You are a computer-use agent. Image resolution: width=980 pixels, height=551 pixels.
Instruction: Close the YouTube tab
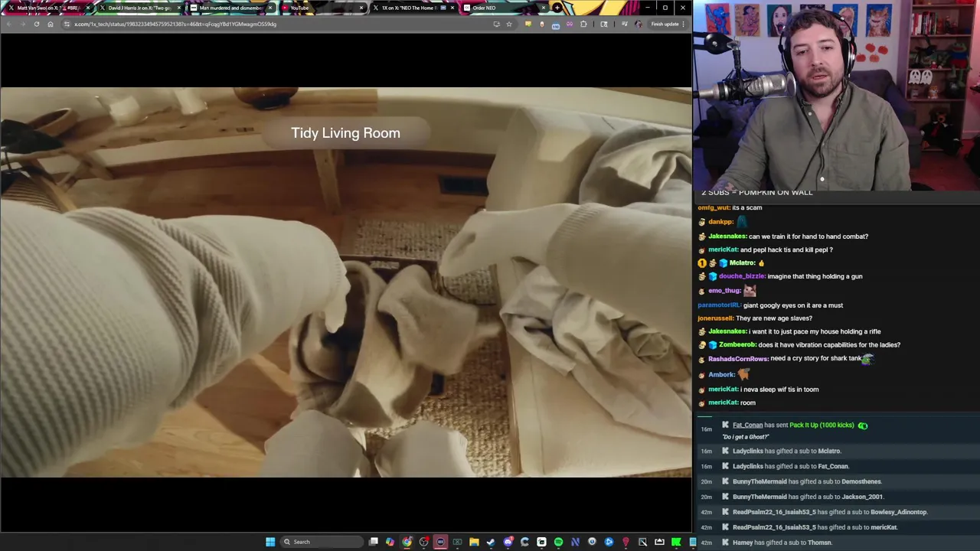click(361, 8)
